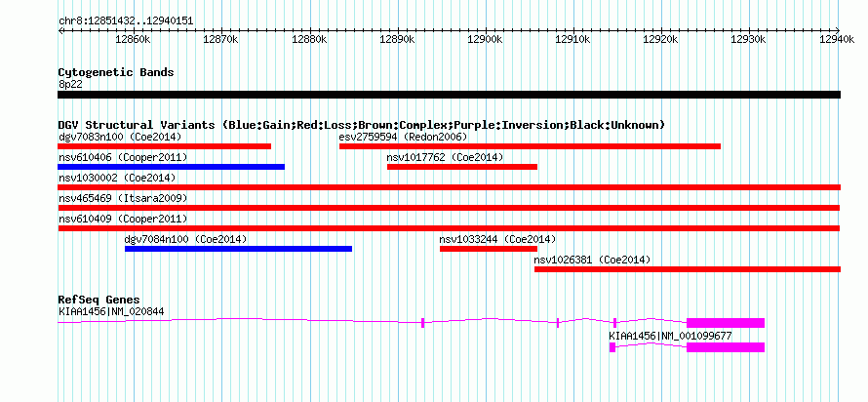Click the RefSeq Genes track title

[99, 301]
